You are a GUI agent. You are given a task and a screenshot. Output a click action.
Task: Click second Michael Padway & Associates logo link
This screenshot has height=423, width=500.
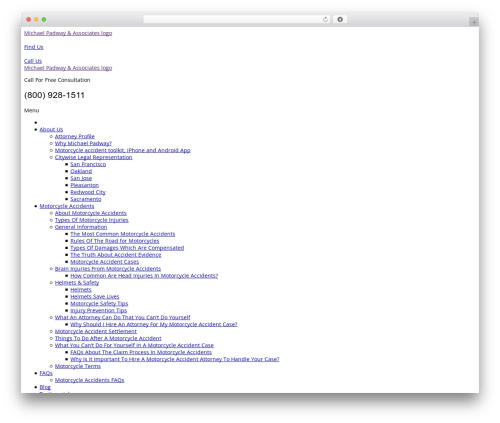click(68, 68)
